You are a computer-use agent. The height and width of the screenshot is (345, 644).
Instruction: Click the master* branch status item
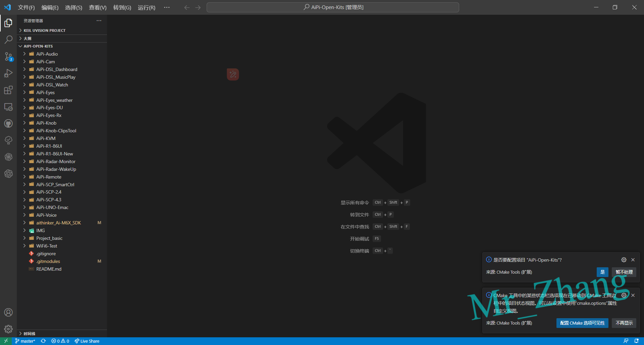click(25, 341)
